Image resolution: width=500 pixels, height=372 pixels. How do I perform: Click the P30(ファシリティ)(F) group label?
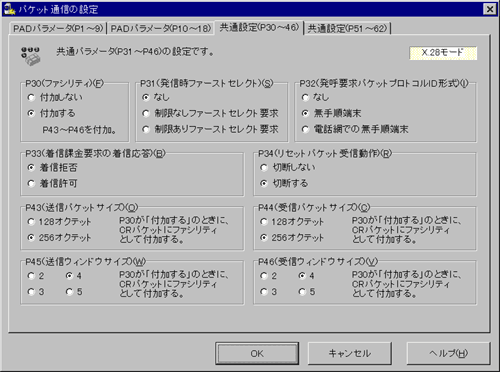(x=65, y=83)
